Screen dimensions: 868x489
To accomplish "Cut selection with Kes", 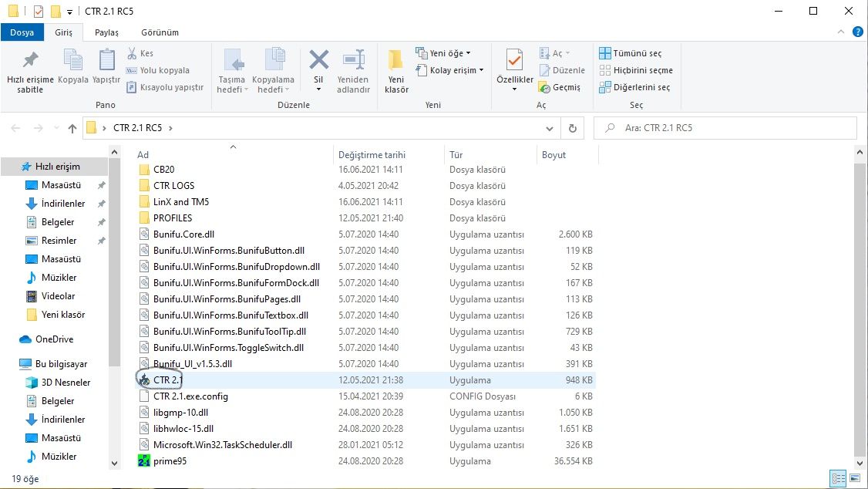I will pyautogui.click(x=140, y=53).
